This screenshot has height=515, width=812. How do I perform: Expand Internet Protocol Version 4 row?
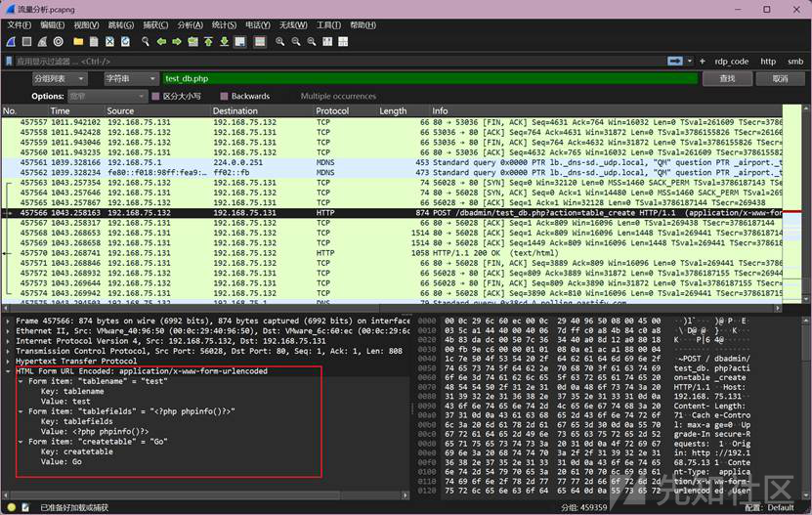8,341
